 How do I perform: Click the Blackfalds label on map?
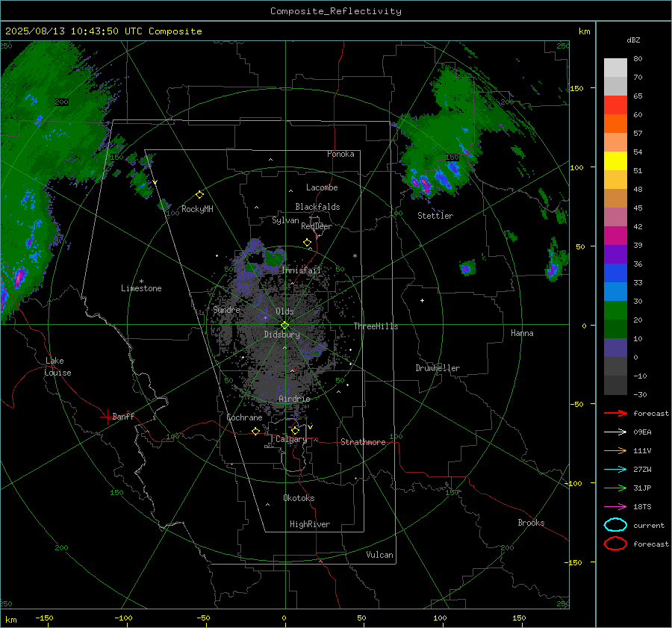click(317, 207)
